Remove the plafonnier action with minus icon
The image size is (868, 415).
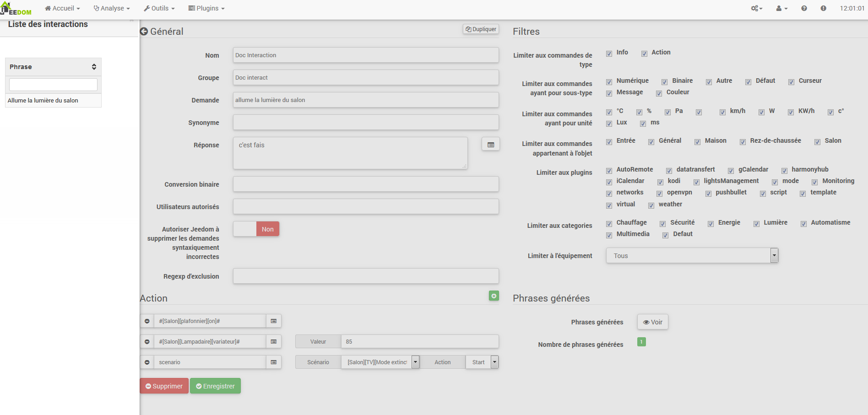coord(147,321)
